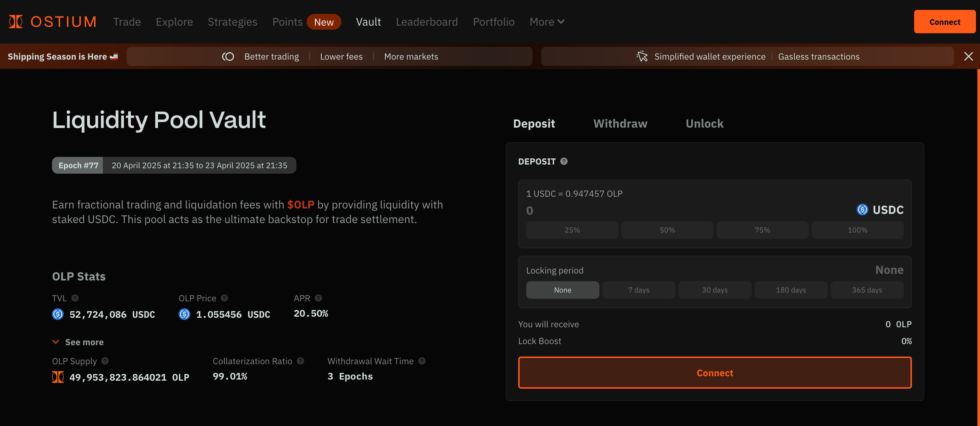Expand the More navigation dropdown
This screenshot has height=426, width=980.
[547, 22]
